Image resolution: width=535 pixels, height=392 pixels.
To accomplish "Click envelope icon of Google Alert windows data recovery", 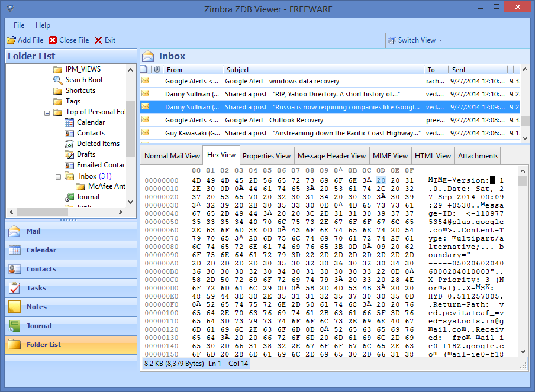I will coord(146,81).
